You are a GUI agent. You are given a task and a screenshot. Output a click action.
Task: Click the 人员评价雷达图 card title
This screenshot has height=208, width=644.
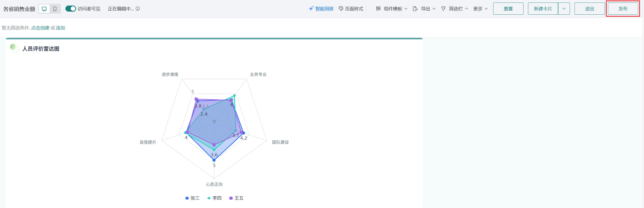[x=41, y=49]
